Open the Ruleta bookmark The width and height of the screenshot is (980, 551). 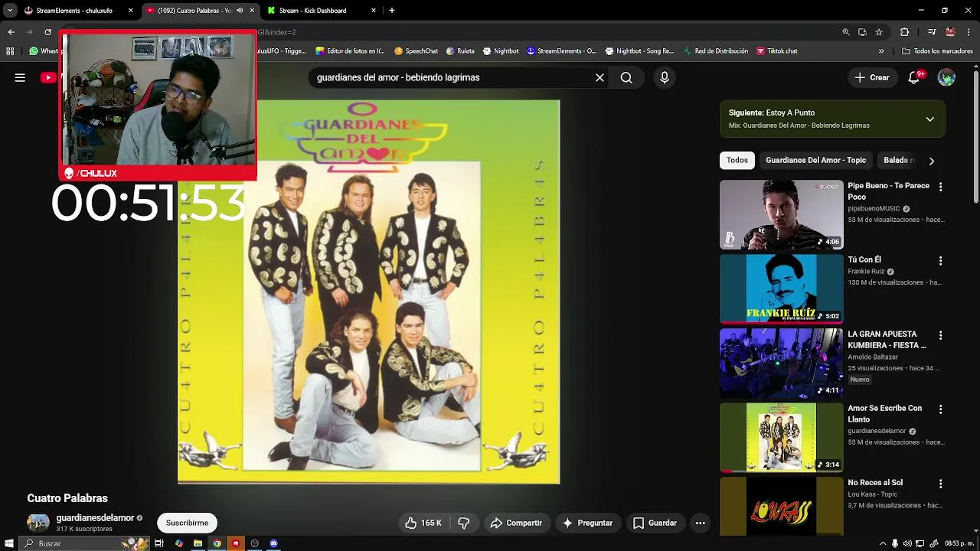(x=459, y=51)
